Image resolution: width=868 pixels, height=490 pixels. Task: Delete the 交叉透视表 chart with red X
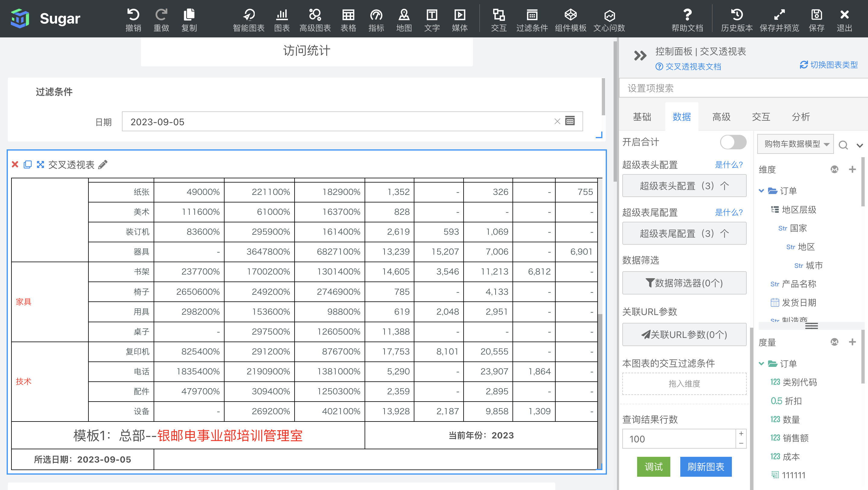click(x=15, y=164)
